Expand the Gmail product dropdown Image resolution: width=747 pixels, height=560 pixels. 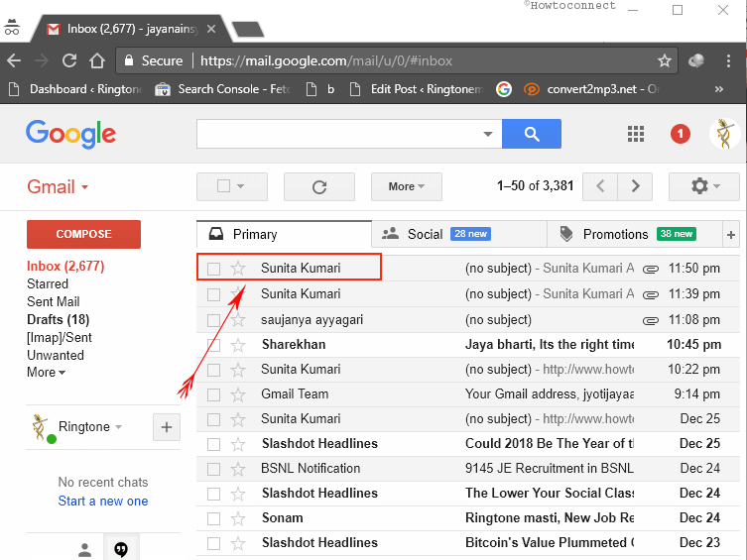coord(58,187)
